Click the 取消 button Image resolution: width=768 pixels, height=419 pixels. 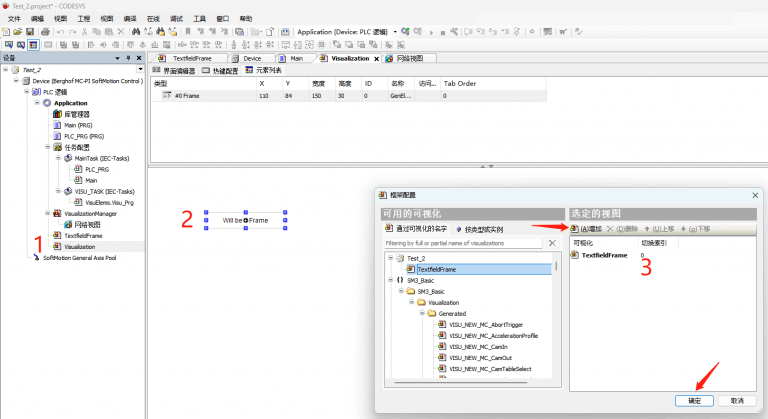click(737, 400)
